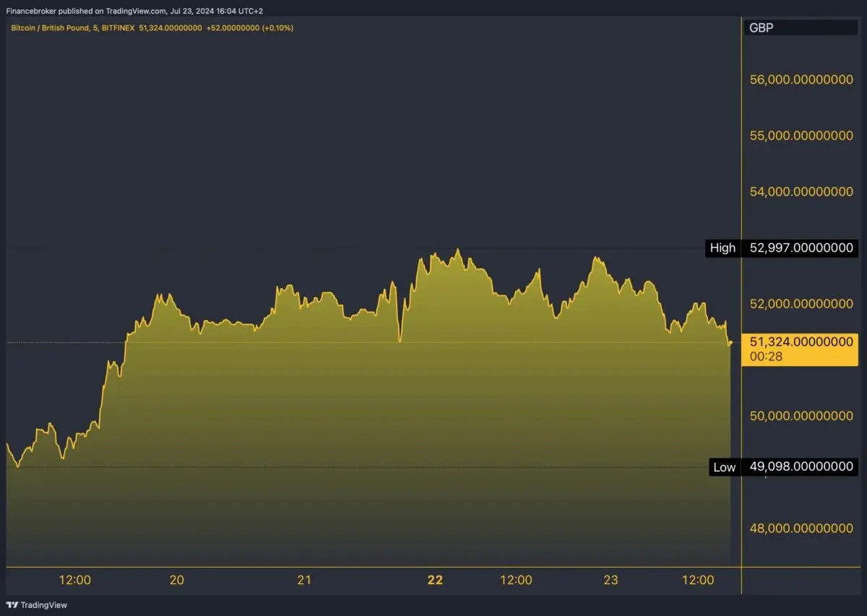
Task: Click the 54,000 price axis label
Action: 801,191
